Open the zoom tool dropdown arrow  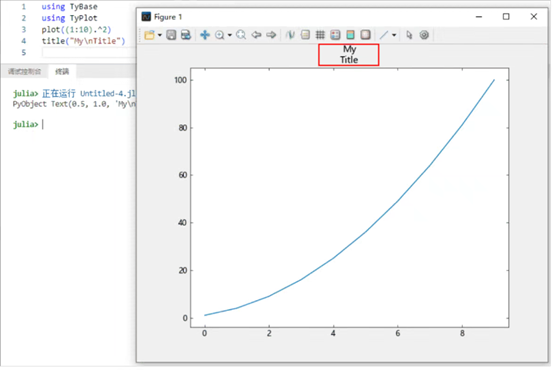[x=230, y=35]
